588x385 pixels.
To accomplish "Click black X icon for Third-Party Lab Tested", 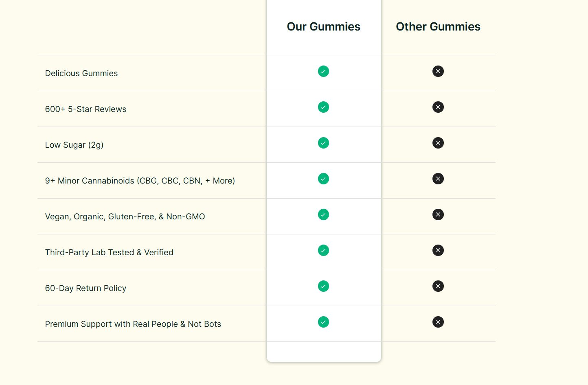I will point(438,250).
